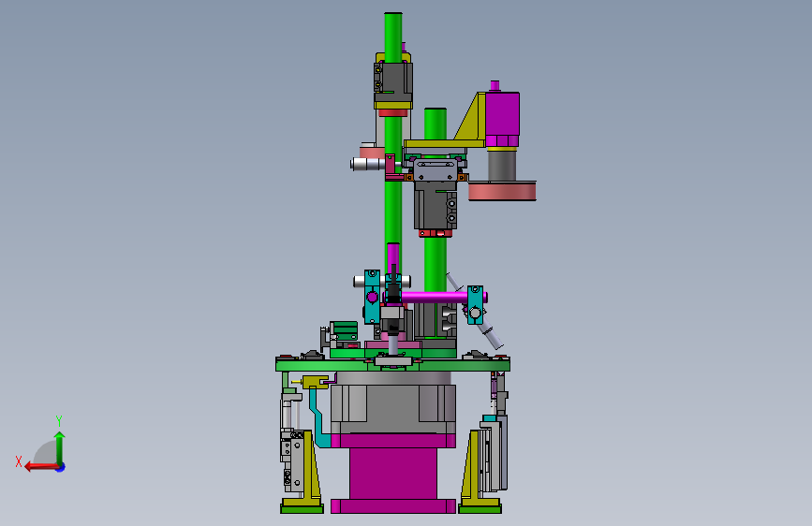Viewport: 812px width, 526px height.
Task: Select the left teal clamp block
Action: click(372, 297)
